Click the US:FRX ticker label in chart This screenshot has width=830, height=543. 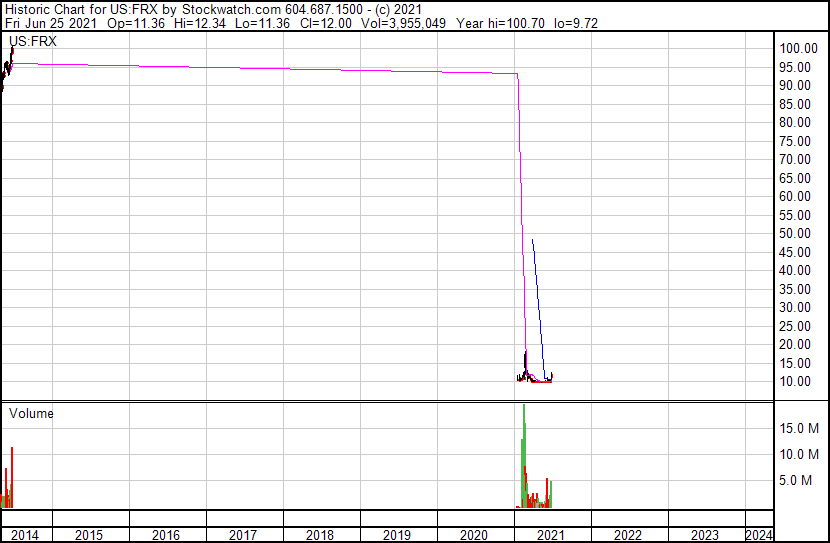click(x=33, y=41)
